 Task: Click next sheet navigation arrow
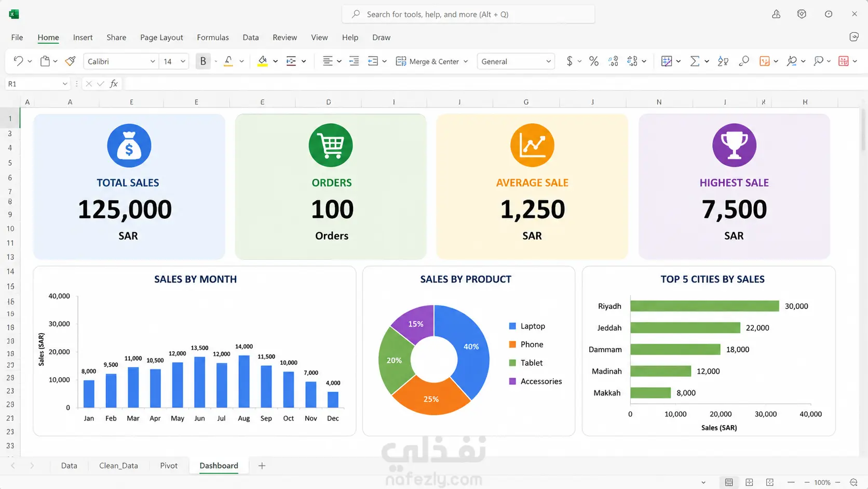[32, 466]
